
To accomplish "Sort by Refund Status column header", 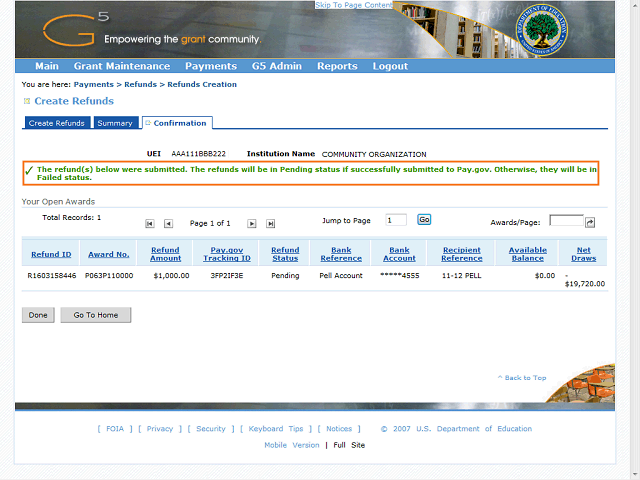I will (x=285, y=254).
